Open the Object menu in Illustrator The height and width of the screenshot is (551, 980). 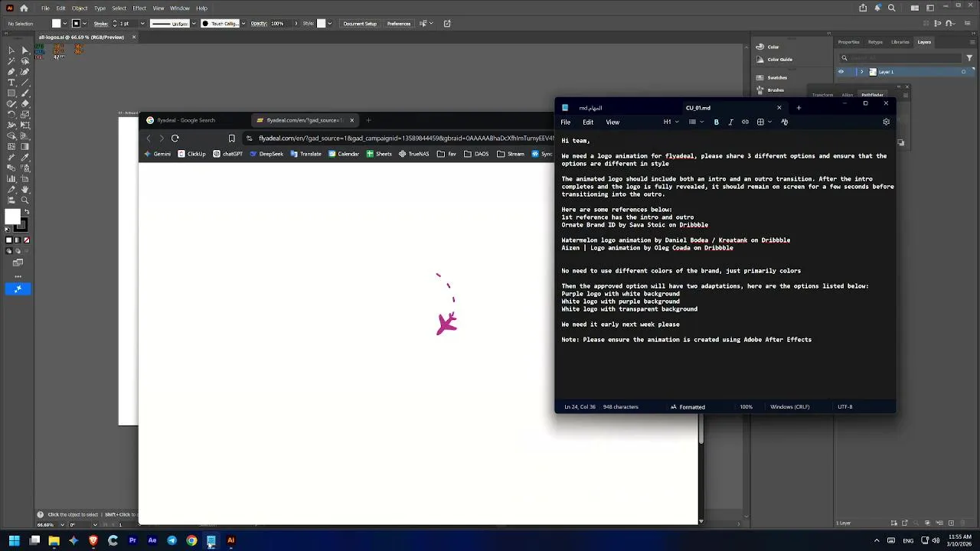(x=80, y=8)
